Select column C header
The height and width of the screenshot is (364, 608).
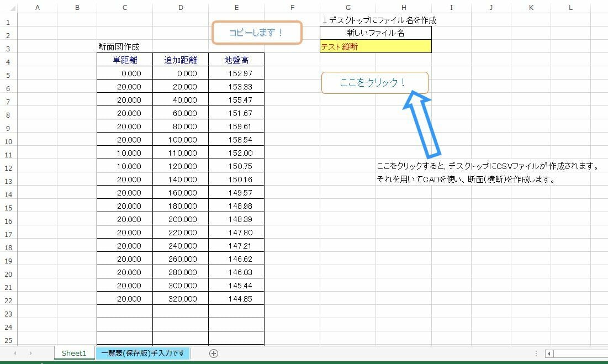[124, 7]
